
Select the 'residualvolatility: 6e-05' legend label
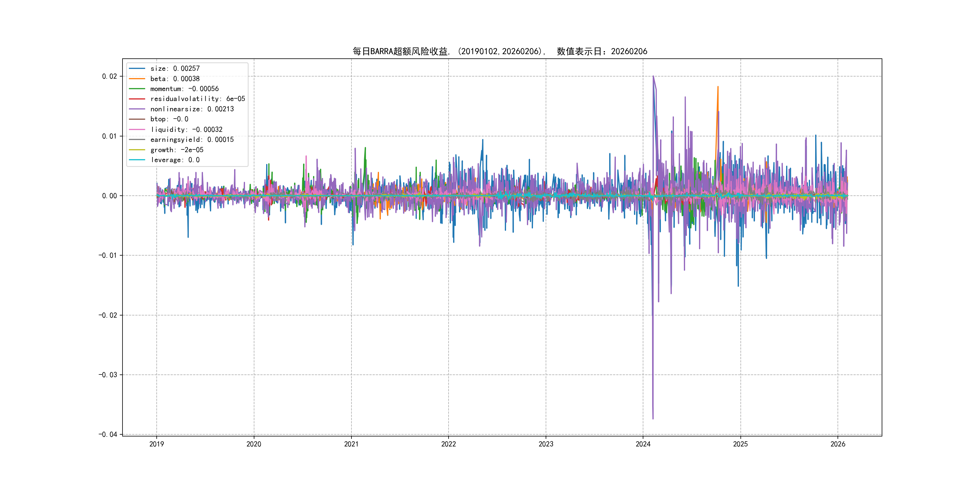(x=198, y=99)
